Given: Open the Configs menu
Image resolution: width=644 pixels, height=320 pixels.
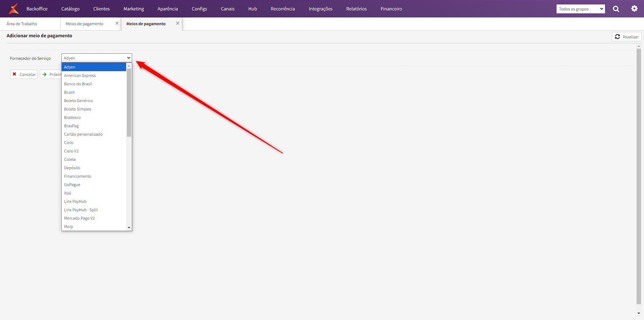Looking at the screenshot, I should (199, 9).
